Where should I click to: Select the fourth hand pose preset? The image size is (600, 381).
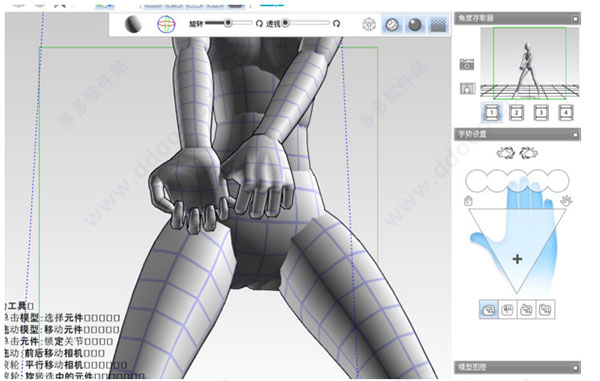point(545,309)
